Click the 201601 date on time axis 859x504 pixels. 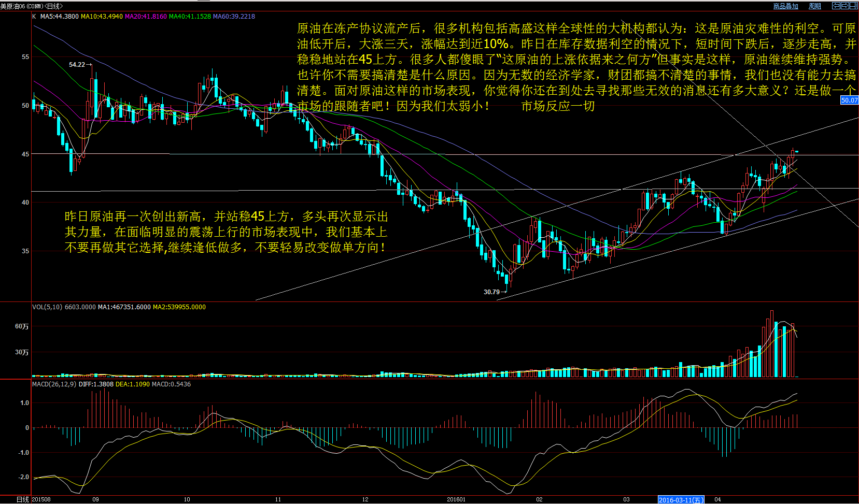tap(456, 500)
